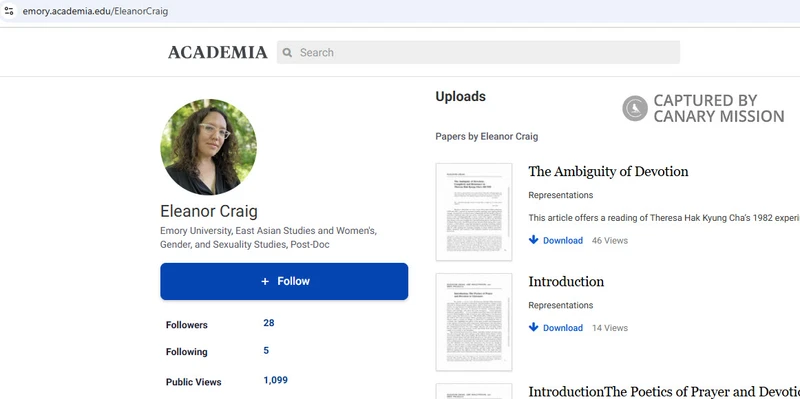Screen dimensions: 800x399
Task: Focus the Search input field
Action: pos(478,53)
